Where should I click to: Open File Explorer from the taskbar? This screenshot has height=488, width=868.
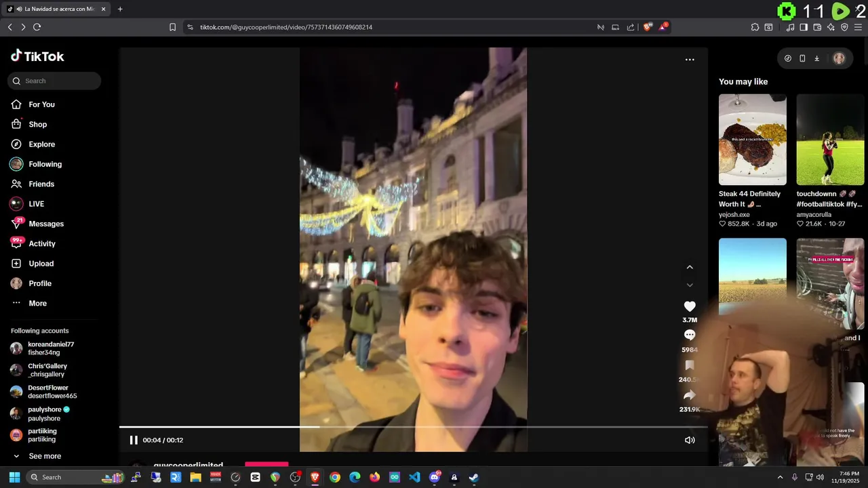pos(195,477)
